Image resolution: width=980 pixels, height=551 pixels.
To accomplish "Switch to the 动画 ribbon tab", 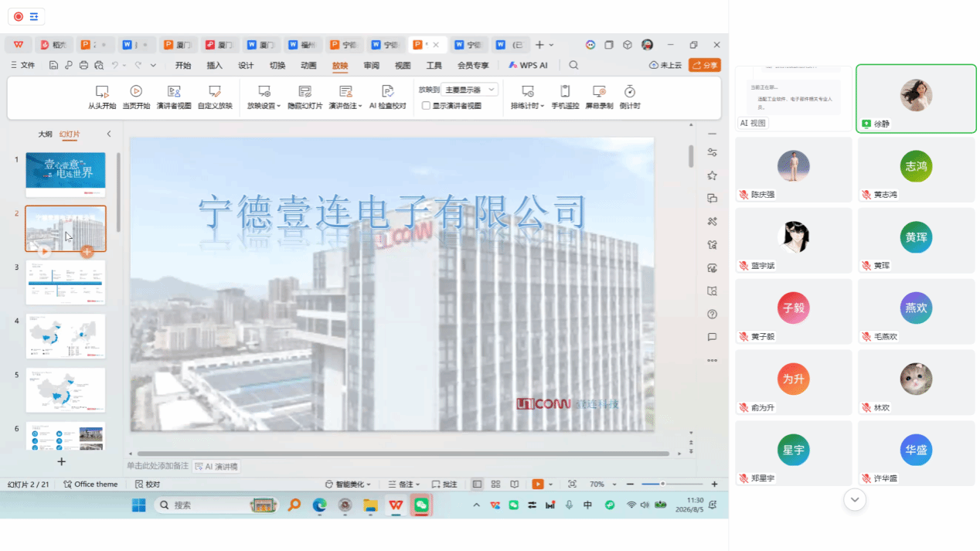I will point(308,66).
